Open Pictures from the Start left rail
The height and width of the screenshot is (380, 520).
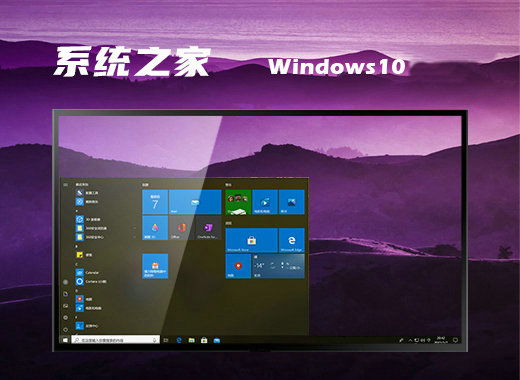pyautogui.click(x=66, y=306)
